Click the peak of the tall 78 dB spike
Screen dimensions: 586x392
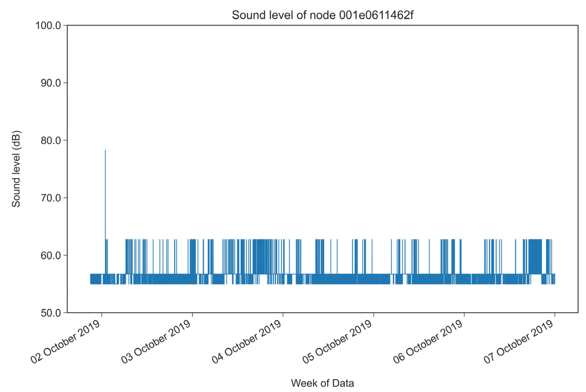(105, 150)
